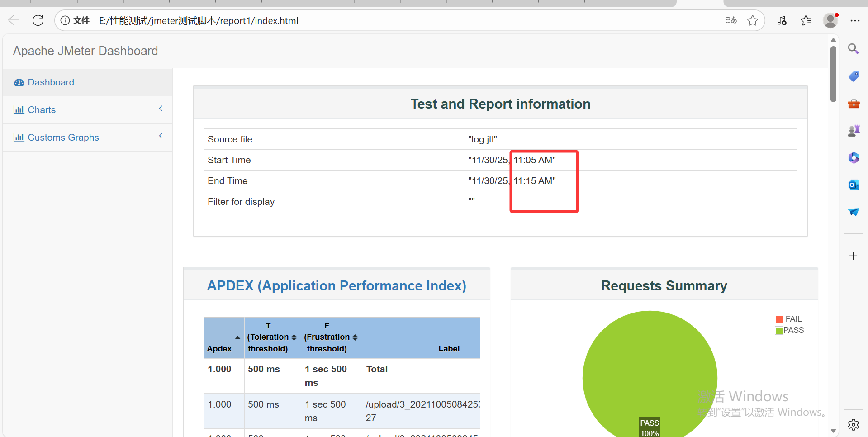Toggle the PASS legend color swatch
The image size is (868, 437).
point(779,331)
